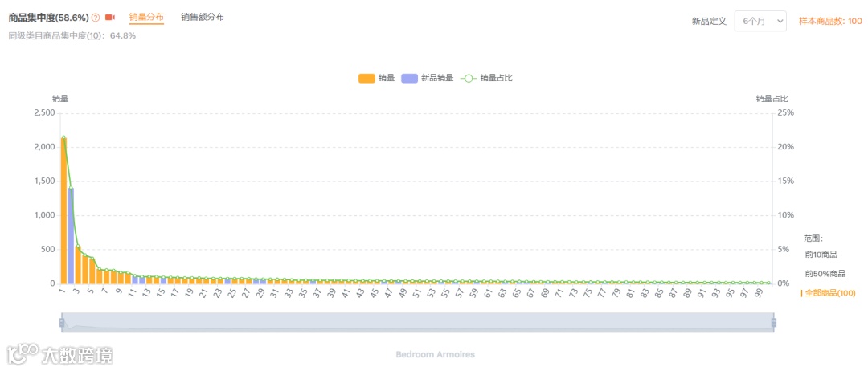
Task: Click 样本商品数: 100 label
Action: (x=829, y=22)
